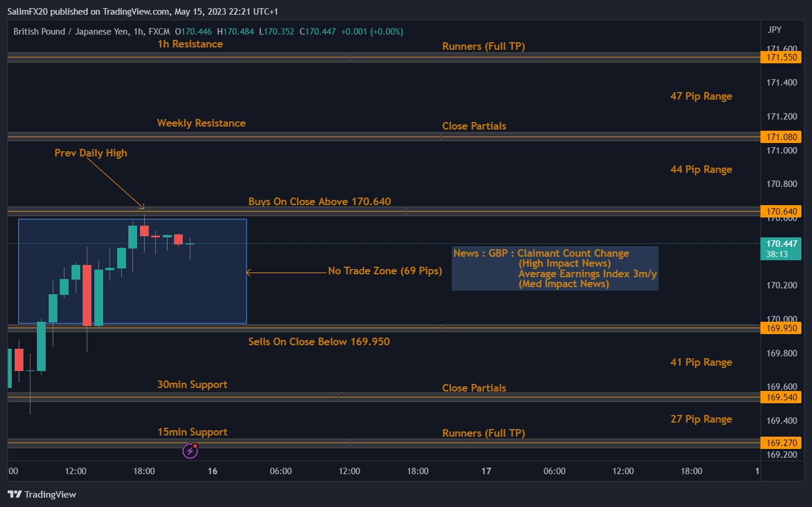Select 'Buys On Close Above 170.640' annotation

tap(319, 202)
